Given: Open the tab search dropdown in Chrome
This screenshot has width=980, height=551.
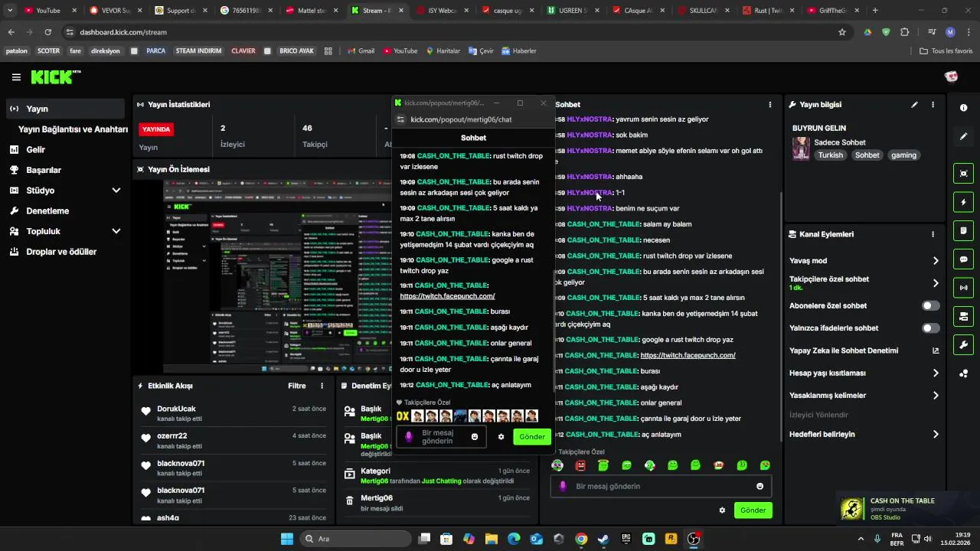Looking at the screenshot, I should coord(10,11).
